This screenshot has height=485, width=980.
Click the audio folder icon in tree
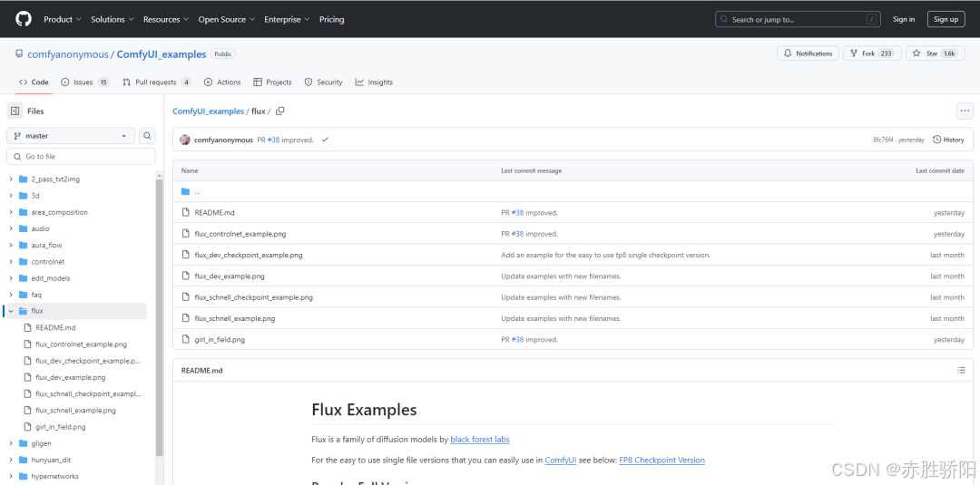coord(23,228)
